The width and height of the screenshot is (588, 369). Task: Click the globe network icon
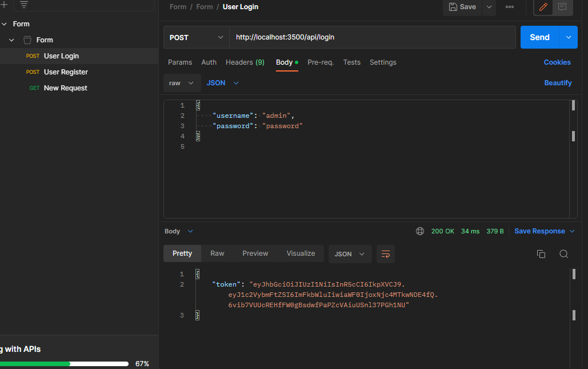click(x=420, y=231)
